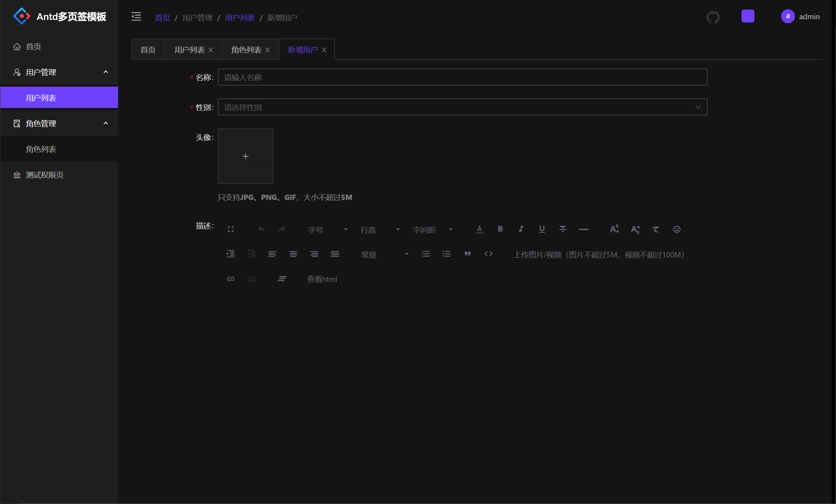Click 查看html in the editor toolbar

point(321,279)
